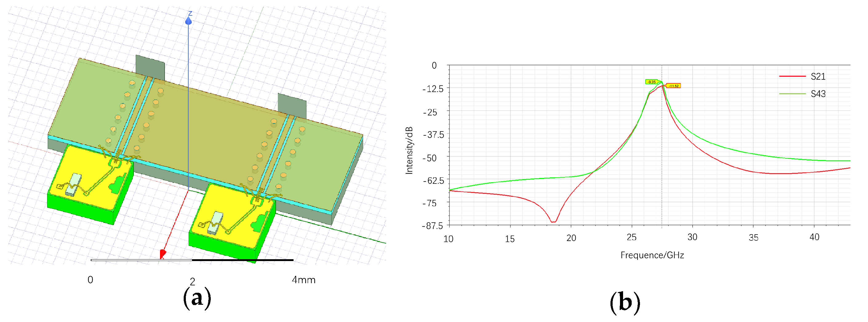Click the red X axis arrowhead
This screenshot has height=322, width=868.
point(163,254)
